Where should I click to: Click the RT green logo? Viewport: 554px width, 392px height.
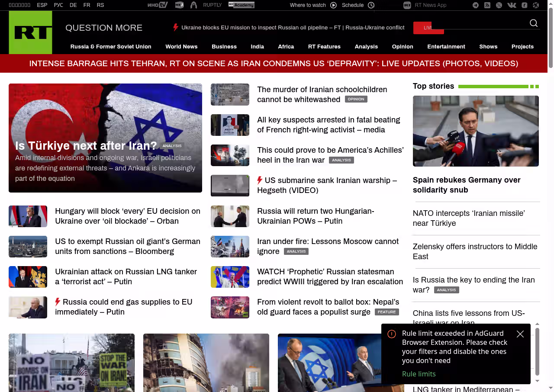[30, 32]
